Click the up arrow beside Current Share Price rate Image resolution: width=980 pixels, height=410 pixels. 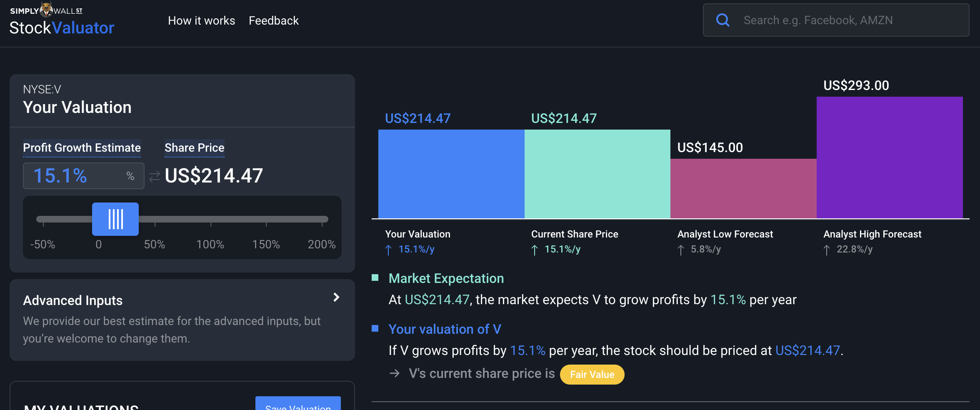[535, 250]
